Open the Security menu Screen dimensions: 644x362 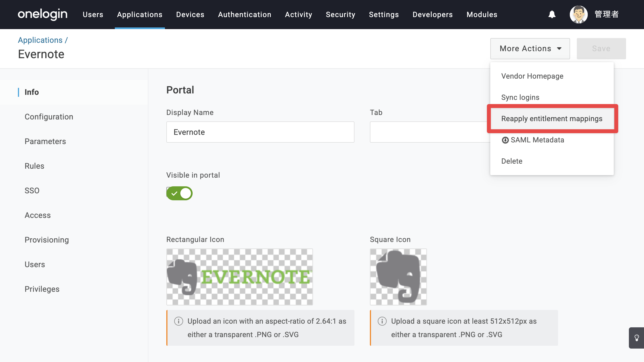(340, 15)
